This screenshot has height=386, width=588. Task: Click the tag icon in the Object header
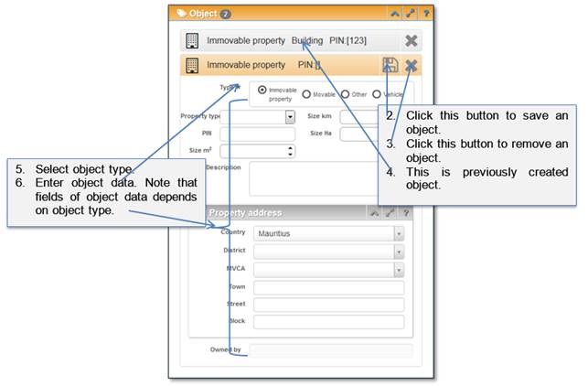(181, 13)
